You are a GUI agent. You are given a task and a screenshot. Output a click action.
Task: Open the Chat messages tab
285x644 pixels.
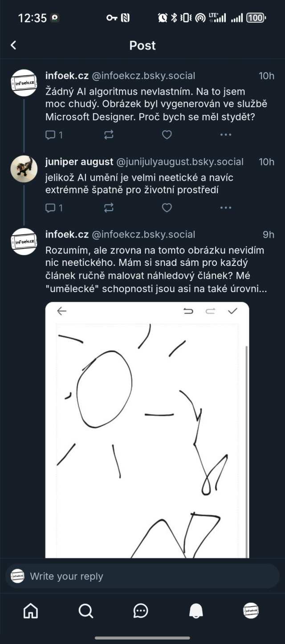[x=141, y=611]
